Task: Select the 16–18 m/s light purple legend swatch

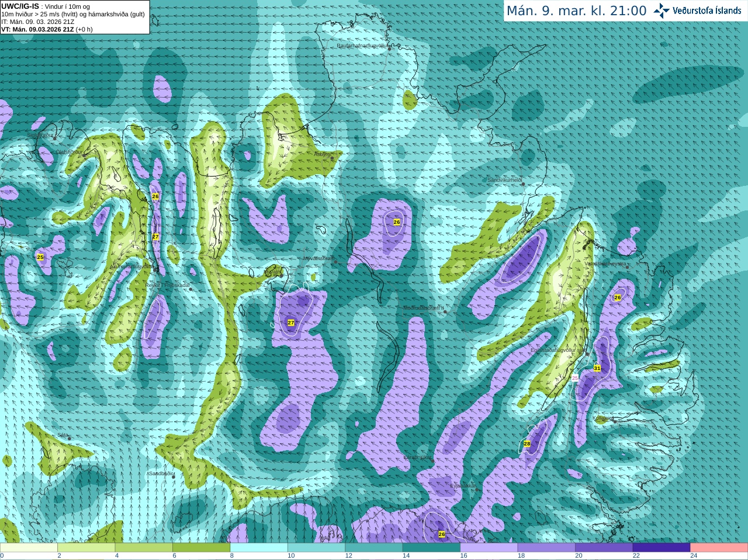Action: click(x=489, y=548)
